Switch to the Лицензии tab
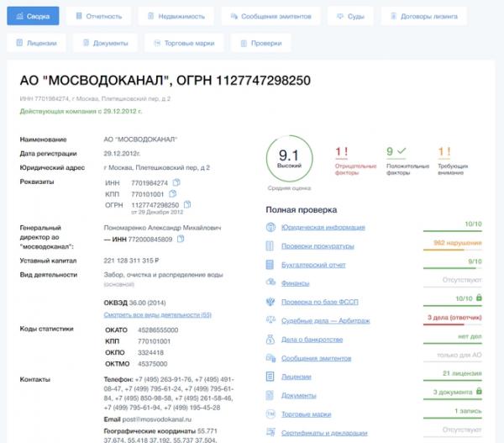The image size is (504, 443). (x=36, y=43)
